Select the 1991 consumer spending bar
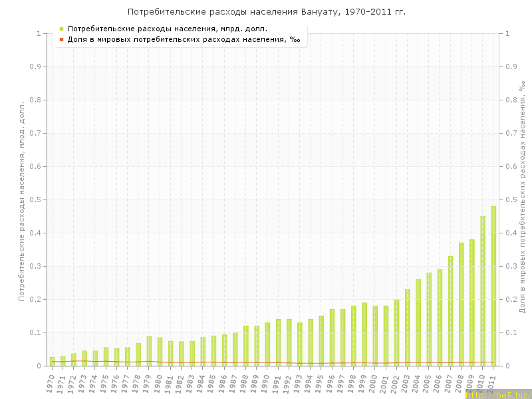 [x=278, y=342]
